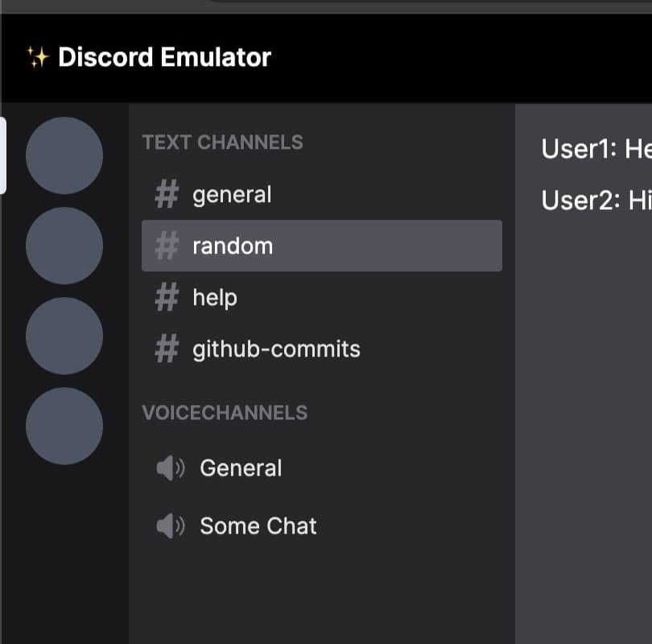The width and height of the screenshot is (652, 644).
Task: Join the Some Chat voice channel
Action: 322,526
